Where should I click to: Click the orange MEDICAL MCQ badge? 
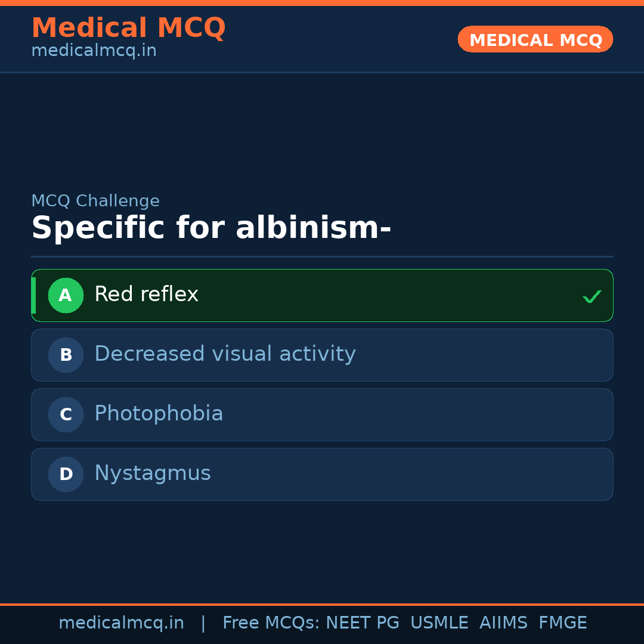tap(535, 39)
